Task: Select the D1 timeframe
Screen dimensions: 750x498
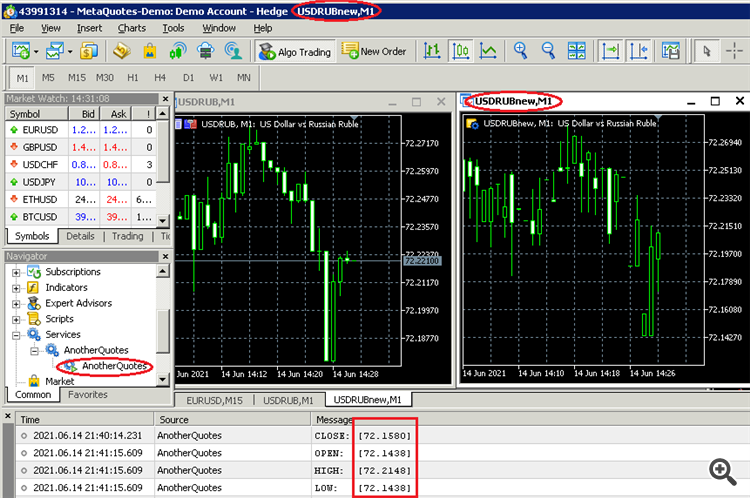Action: (x=188, y=77)
